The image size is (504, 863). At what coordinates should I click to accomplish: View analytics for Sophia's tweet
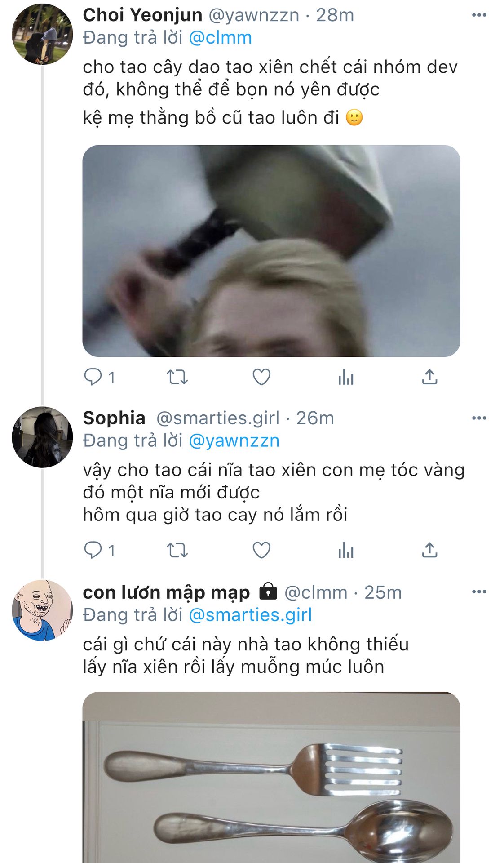pos(346,550)
